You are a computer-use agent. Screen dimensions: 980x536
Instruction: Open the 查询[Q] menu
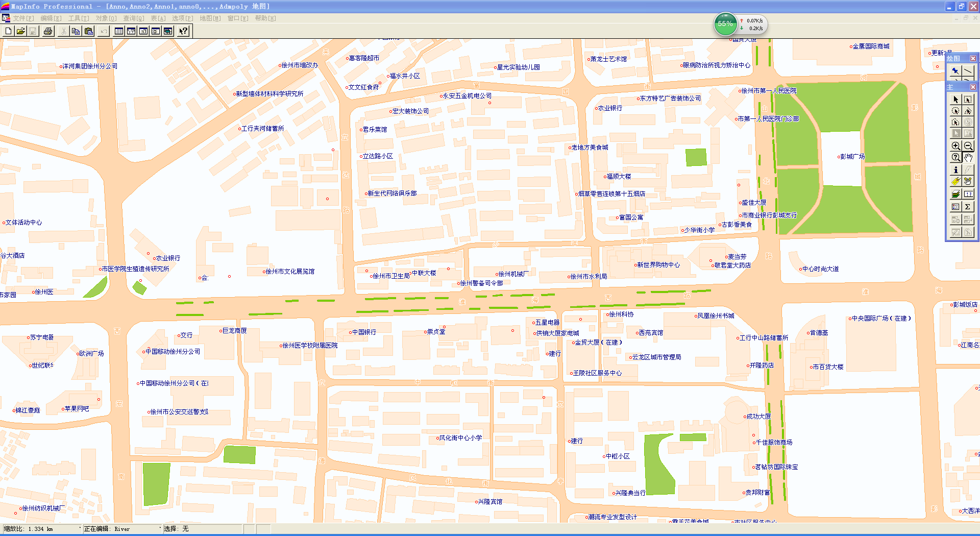(x=134, y=18)
